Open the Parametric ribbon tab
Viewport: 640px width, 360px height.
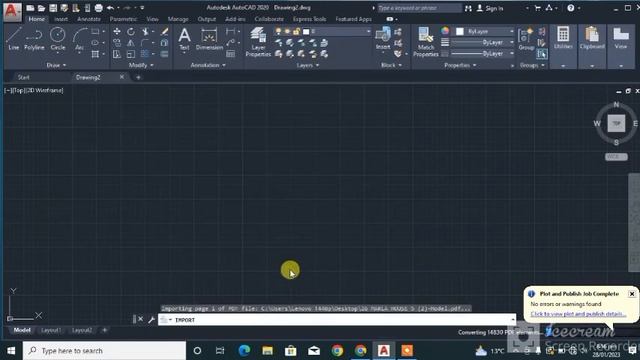click(123, 19)
